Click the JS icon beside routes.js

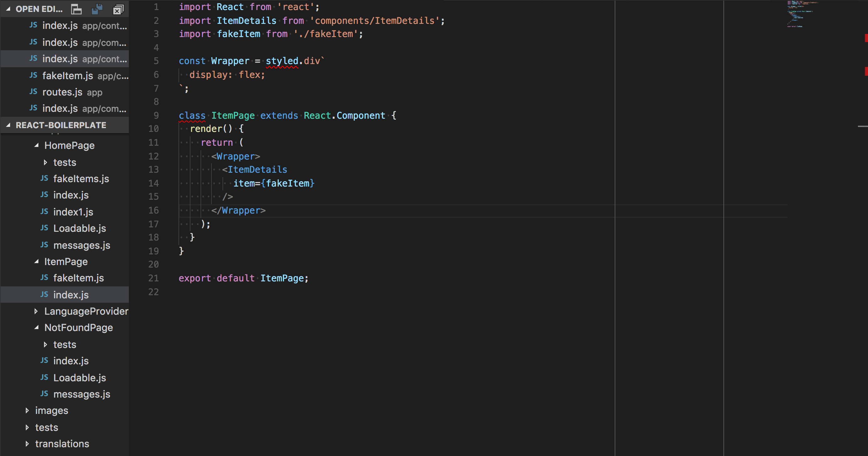click(33, 92)
